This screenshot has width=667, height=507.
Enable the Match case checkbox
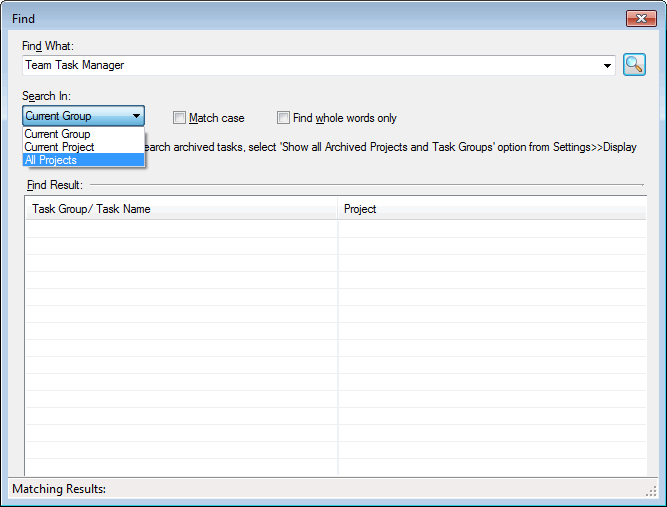pos(180,118)
